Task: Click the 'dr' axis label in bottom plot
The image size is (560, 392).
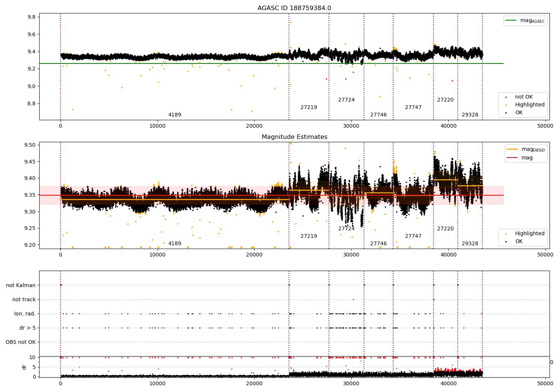Action: [x=24, y=367]
